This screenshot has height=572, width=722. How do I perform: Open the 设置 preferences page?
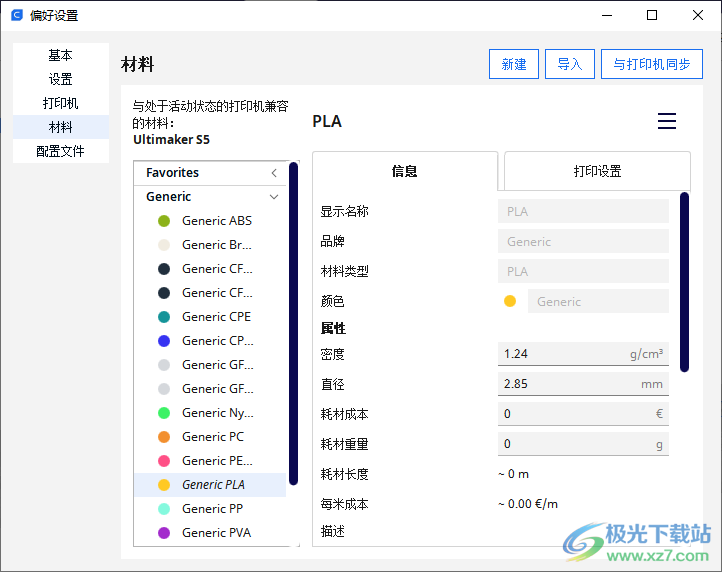(x=61, y=79)
